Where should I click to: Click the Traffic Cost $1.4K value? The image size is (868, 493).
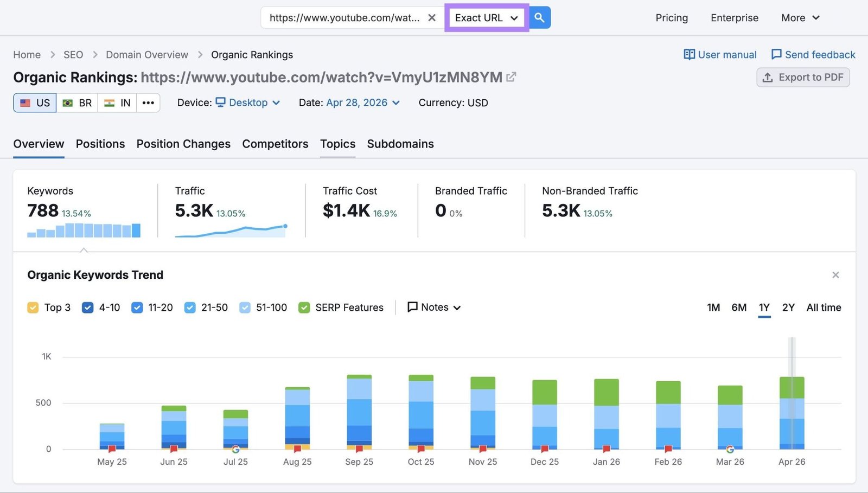point(346,210)
